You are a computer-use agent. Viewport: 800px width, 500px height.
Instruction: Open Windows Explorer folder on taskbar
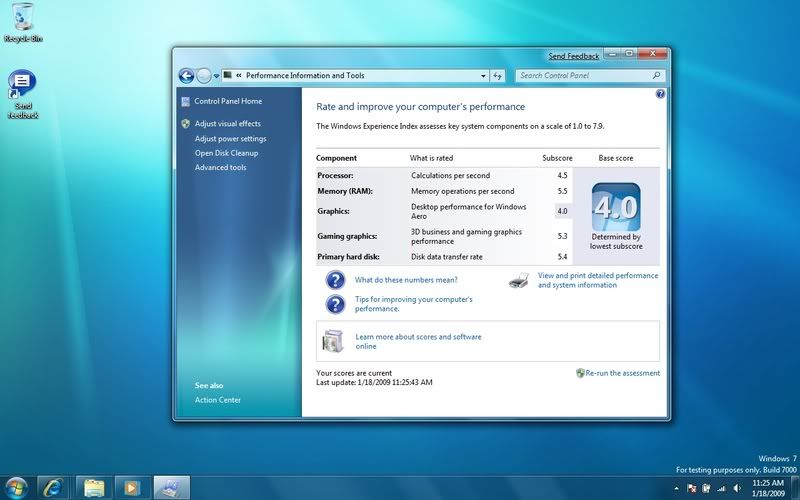pos(93,487)
